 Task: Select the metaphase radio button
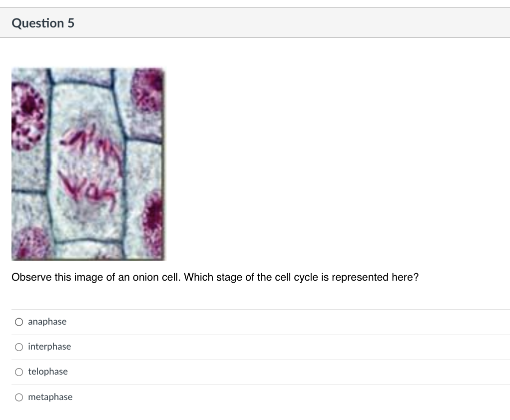click(x=18, y=397)
